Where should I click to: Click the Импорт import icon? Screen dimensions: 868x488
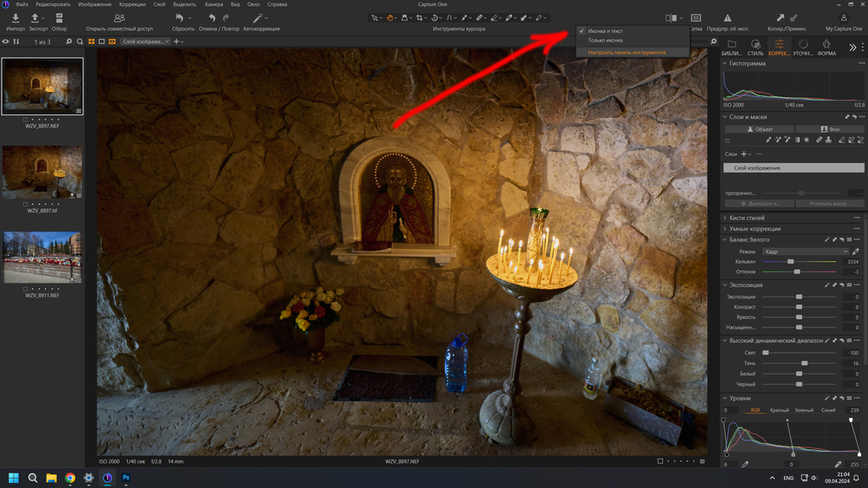(x=15, y=19)
